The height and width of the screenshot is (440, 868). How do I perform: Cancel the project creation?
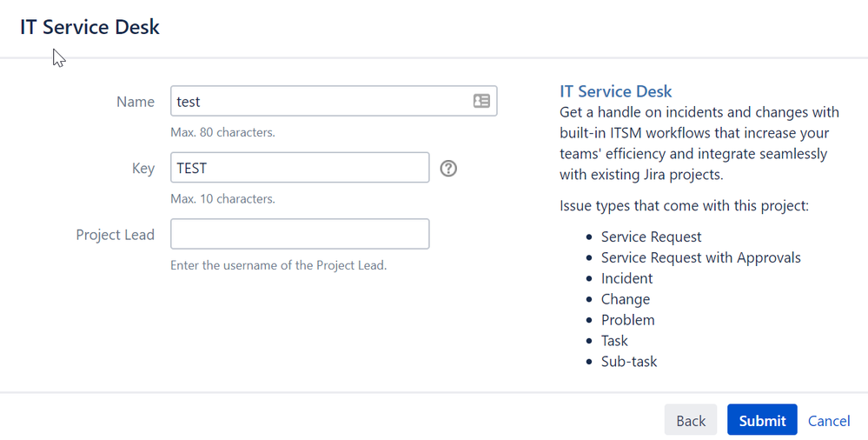[829, 421]
